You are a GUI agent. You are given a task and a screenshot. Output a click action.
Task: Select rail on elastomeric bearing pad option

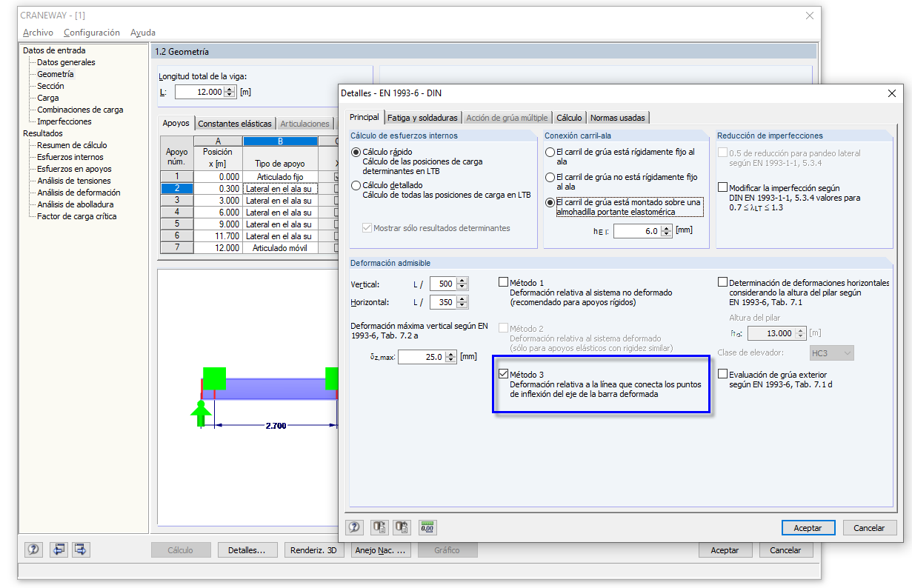[x=550, y=202]
